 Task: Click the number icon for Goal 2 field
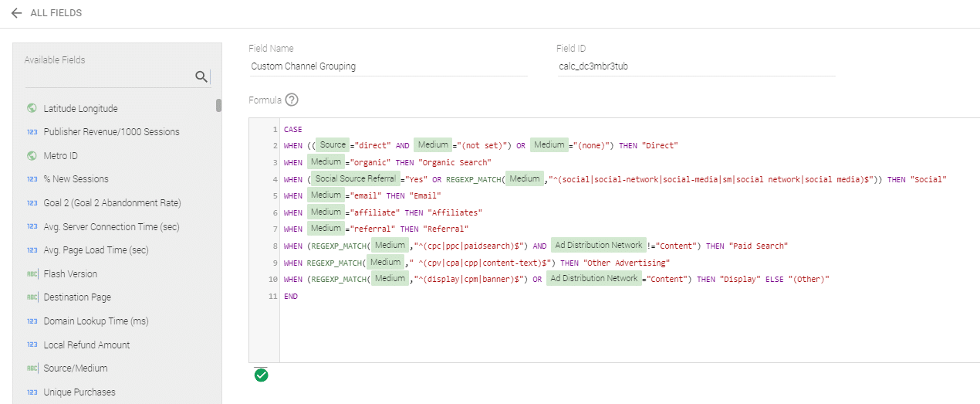(32, 203)
